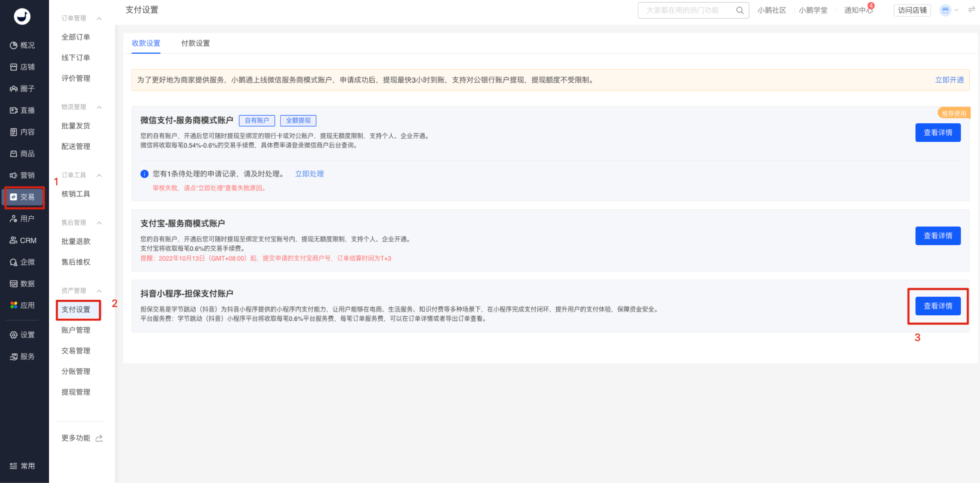This screenshot has width=980, height=483.
Task: Click the 更多功能 external share icon
Action: 99,439
